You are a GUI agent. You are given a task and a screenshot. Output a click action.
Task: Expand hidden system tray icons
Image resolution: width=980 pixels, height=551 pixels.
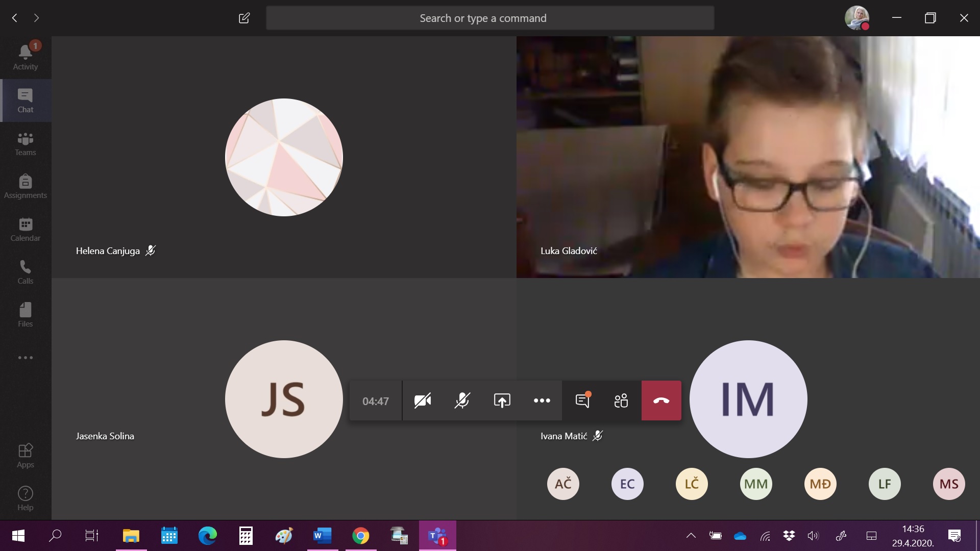click(x=691, y=536)
